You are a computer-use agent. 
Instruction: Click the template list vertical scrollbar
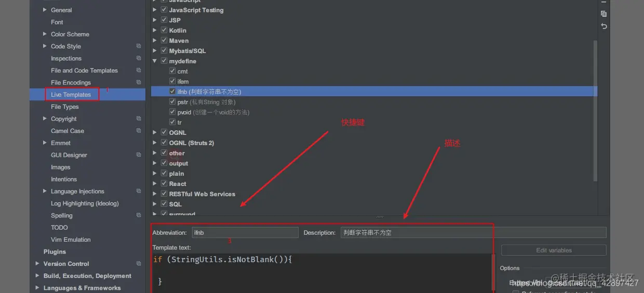[595, 110]
